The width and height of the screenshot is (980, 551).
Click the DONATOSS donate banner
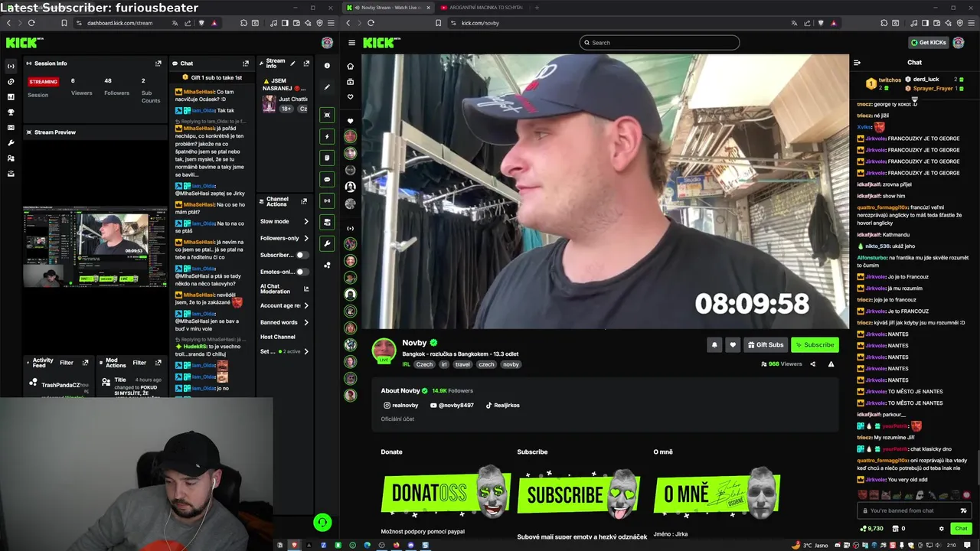click(446, 494)
